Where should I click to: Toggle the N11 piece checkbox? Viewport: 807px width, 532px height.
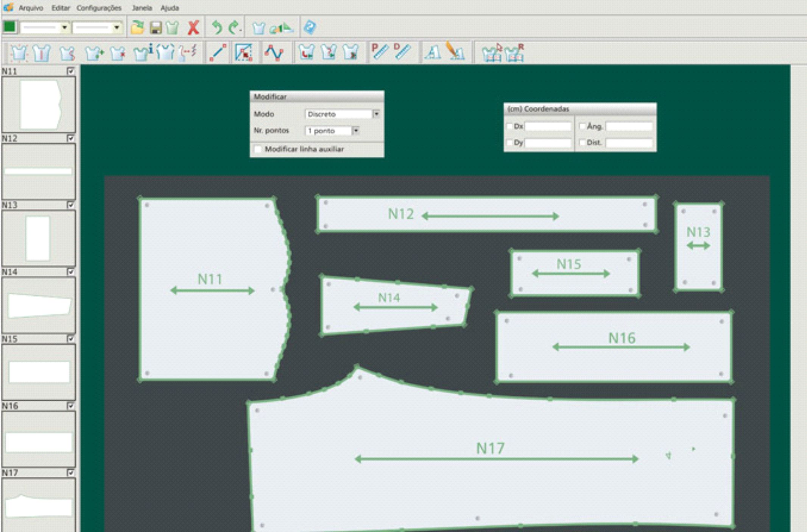(x=70, y=71)
